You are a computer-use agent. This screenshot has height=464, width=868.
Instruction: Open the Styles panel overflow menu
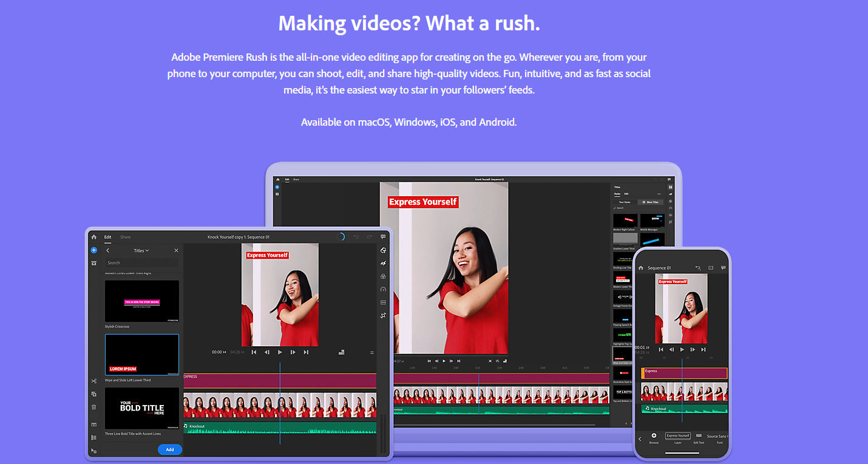[x=659, y=194]
